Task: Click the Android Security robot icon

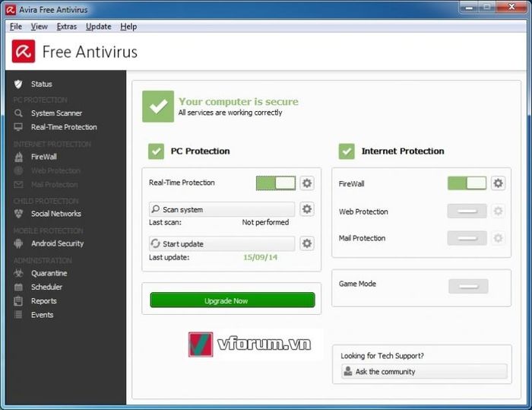Action: pos(18,243)
